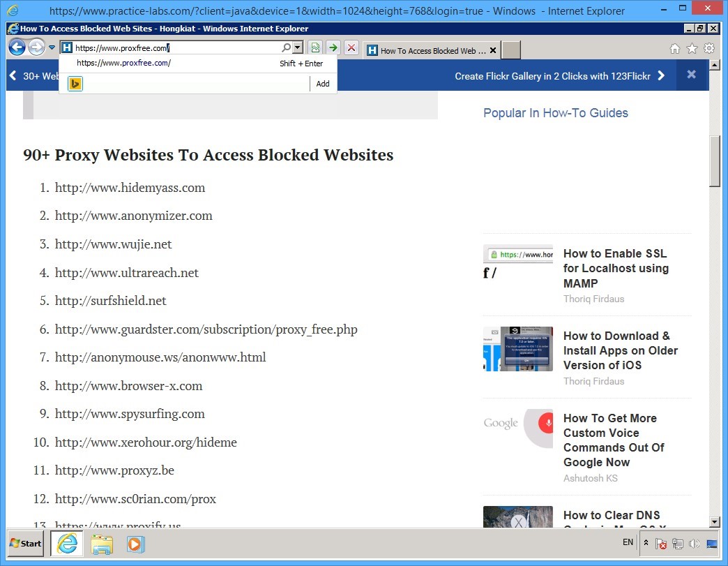The image size is (728, 566).
Task: Open the Tools gear icon
Action: coord(709,48)
